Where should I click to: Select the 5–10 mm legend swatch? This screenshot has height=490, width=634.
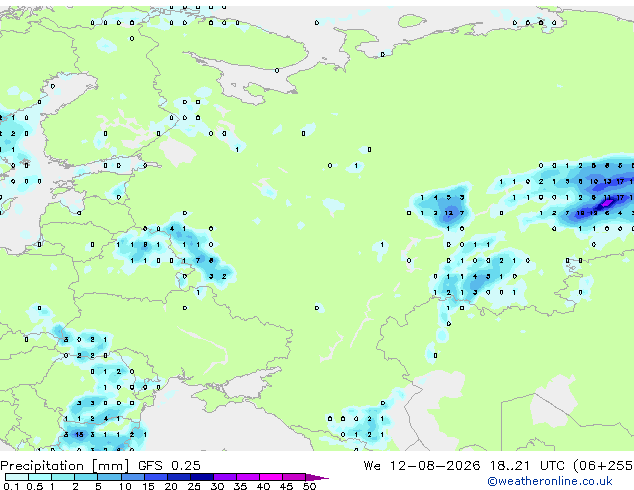point(109,477)
